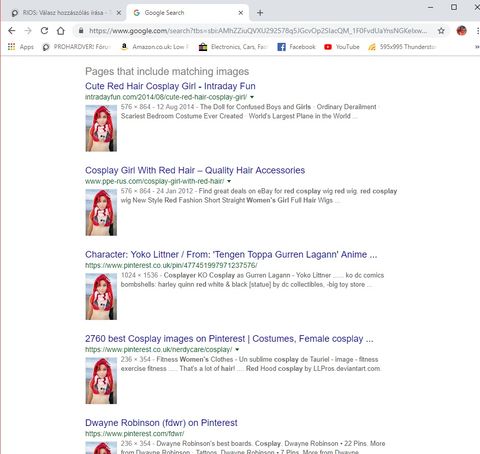The image size is (480, 454).
Task: Expand the nerdycare/cosplay result dropdown arrow
Action: click(237, 350)
